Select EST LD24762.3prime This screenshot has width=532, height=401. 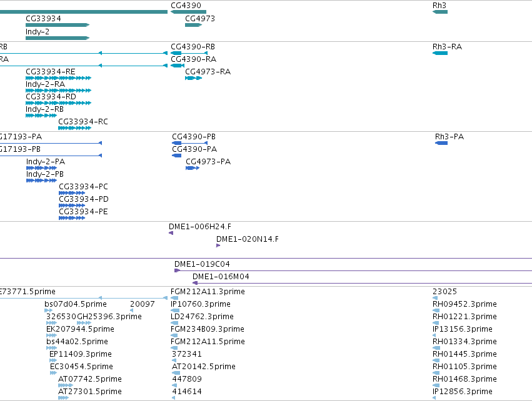pyautogui.click(x=202, y=317)
